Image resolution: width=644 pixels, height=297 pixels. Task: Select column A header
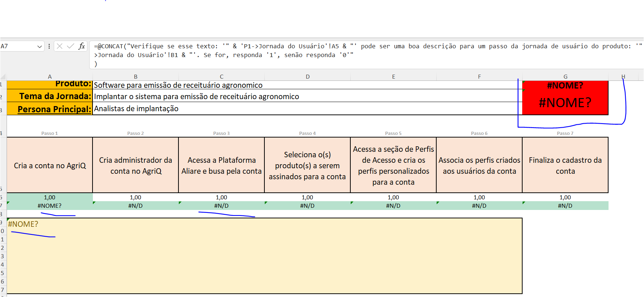(x=50, y=77)
